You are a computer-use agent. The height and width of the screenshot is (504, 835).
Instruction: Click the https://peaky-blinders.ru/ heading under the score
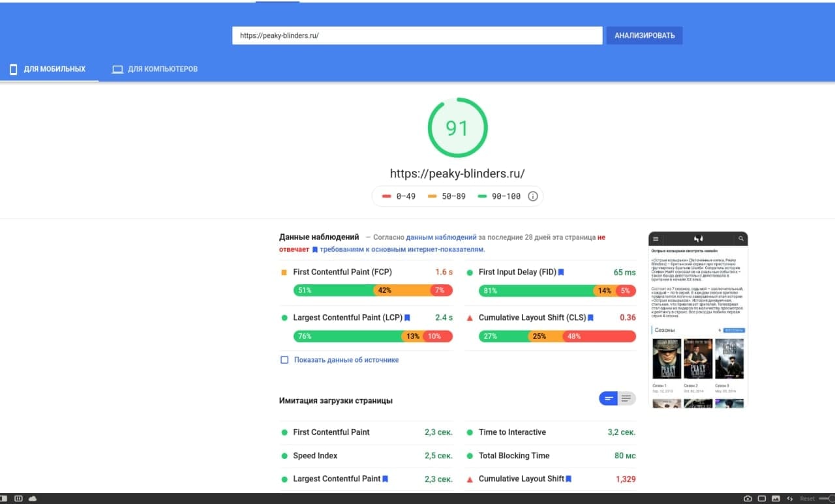(457, 173)
